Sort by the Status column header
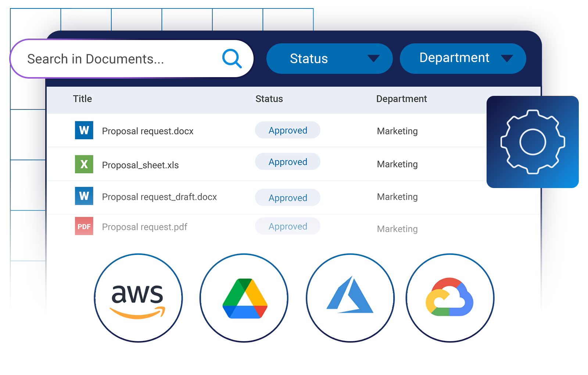 point(269,99)
